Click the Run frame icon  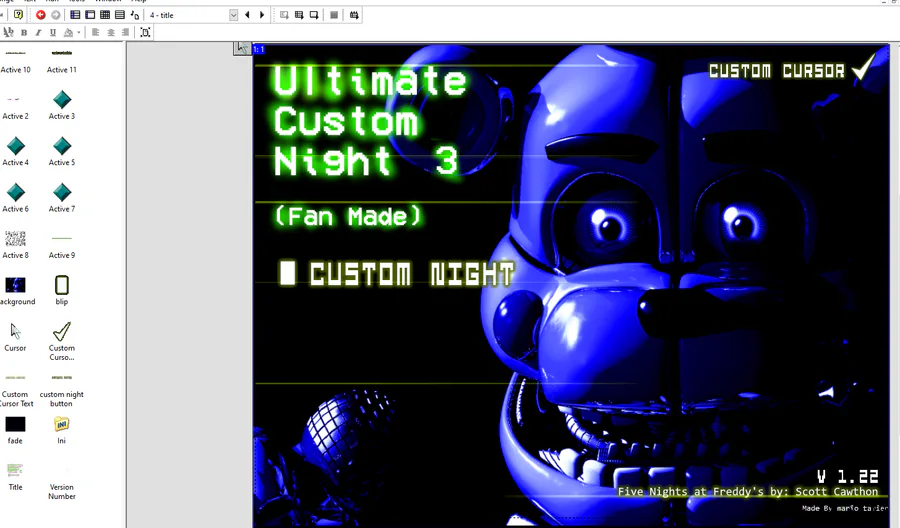(x=314, y=15)
